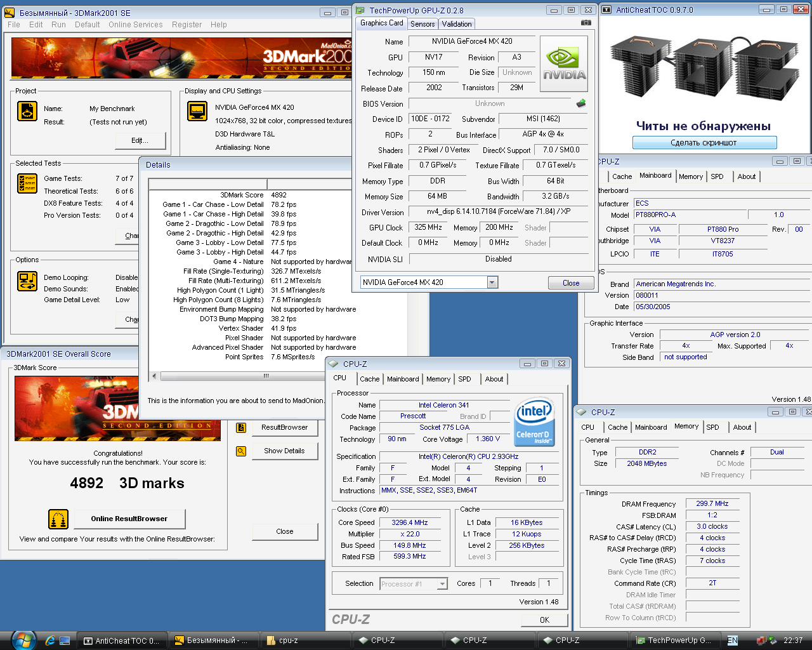Click the Сделать скриншот button in AntiCheat
Viewport: 812px width, 650px height.
(704, 143)
